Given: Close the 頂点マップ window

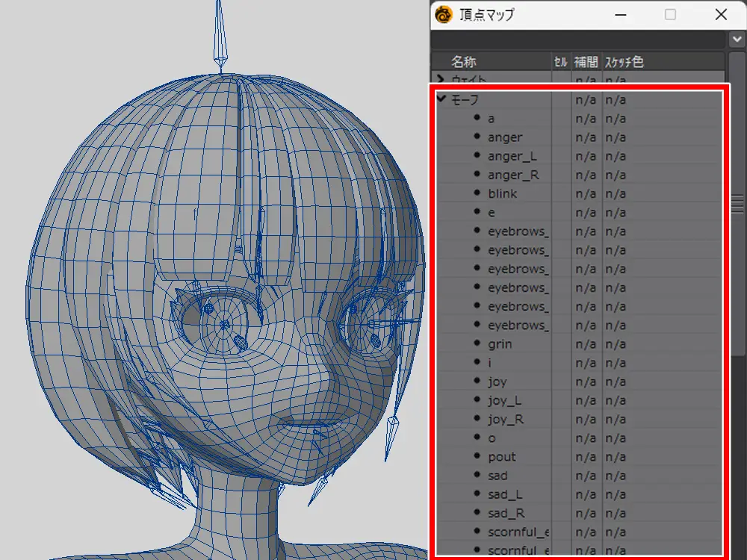Looking at the screenshot, I should (720, 14).
